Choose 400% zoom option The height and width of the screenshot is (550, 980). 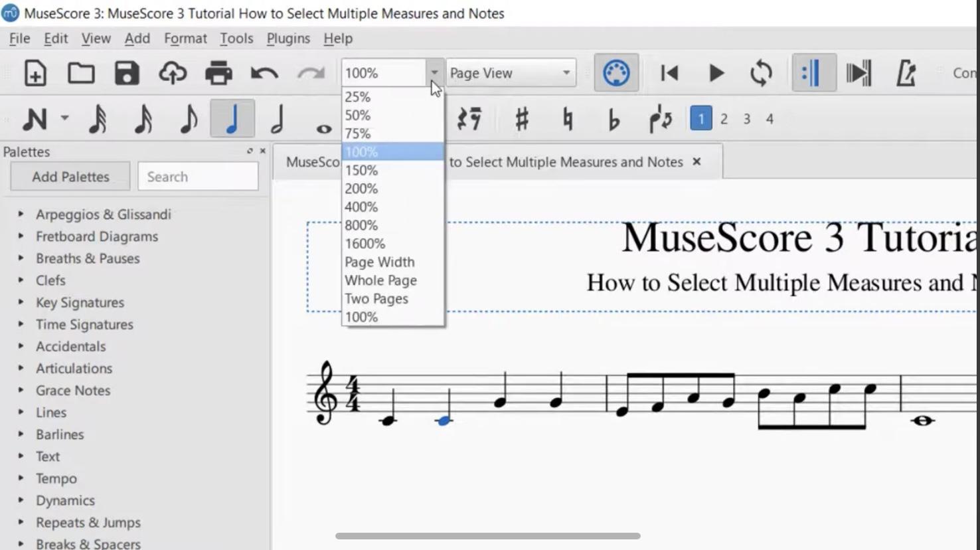(x=392, y=207)
